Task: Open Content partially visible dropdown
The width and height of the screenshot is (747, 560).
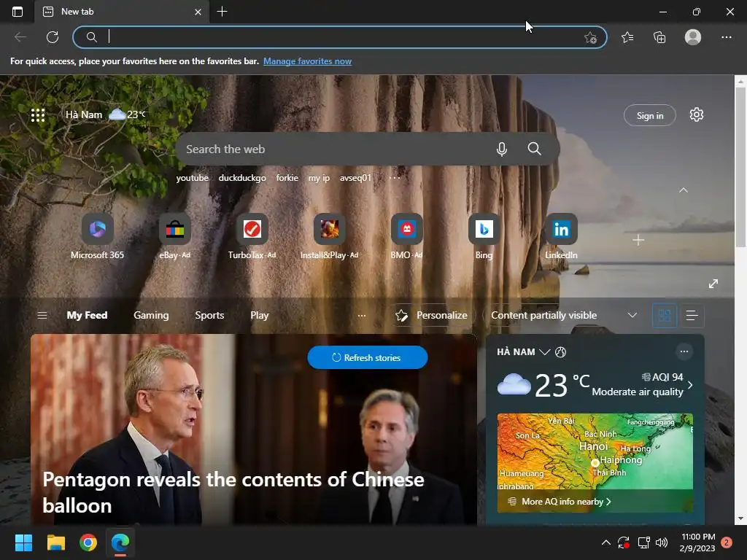Action: pyautogui.click(x=564, y=315)
